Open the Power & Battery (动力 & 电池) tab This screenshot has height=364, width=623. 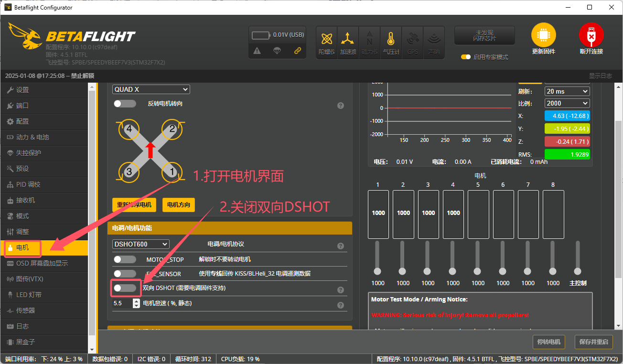(44, 137)
